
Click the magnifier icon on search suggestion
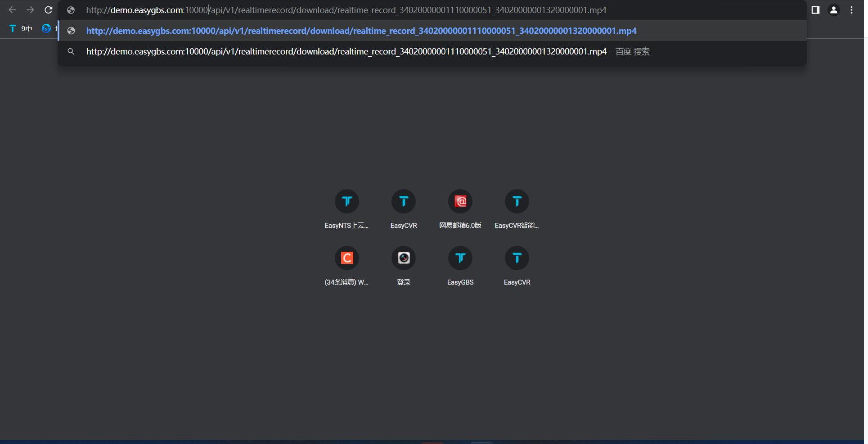coord(71,52)
